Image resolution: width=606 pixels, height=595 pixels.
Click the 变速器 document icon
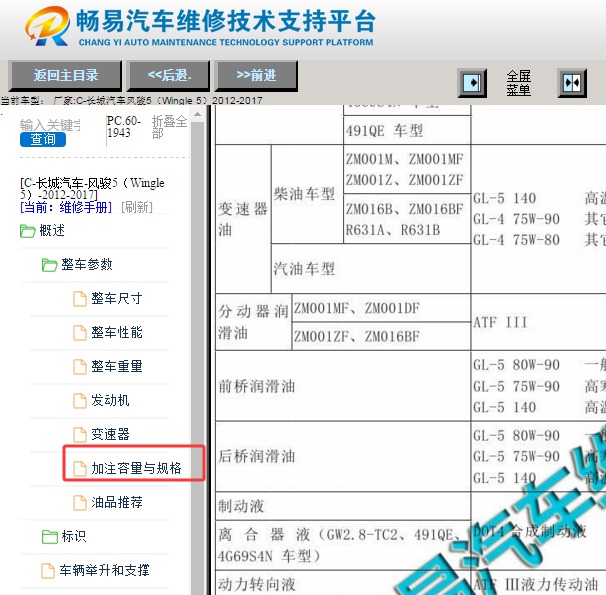pos(80,435)
